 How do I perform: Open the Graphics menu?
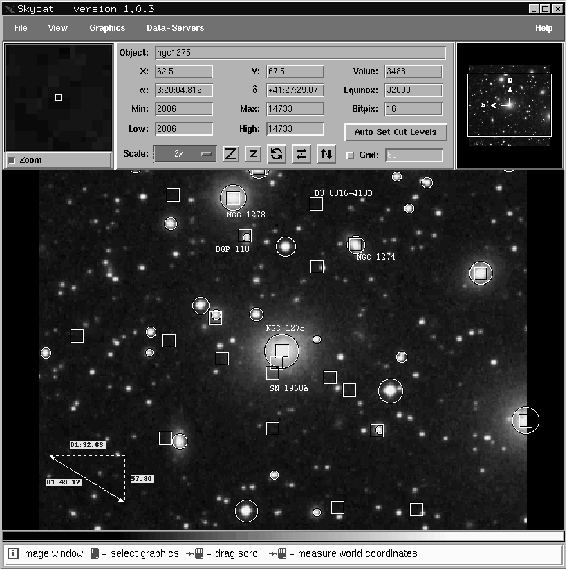[x=107, y=28]
